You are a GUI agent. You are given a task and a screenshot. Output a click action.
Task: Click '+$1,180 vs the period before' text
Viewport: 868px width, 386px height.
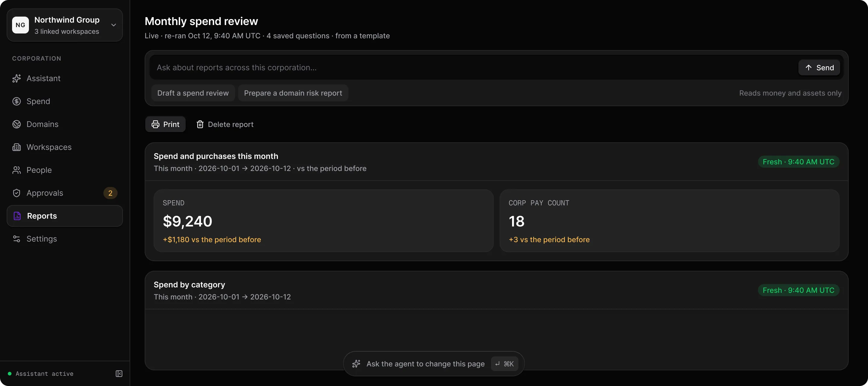[212, 239]
